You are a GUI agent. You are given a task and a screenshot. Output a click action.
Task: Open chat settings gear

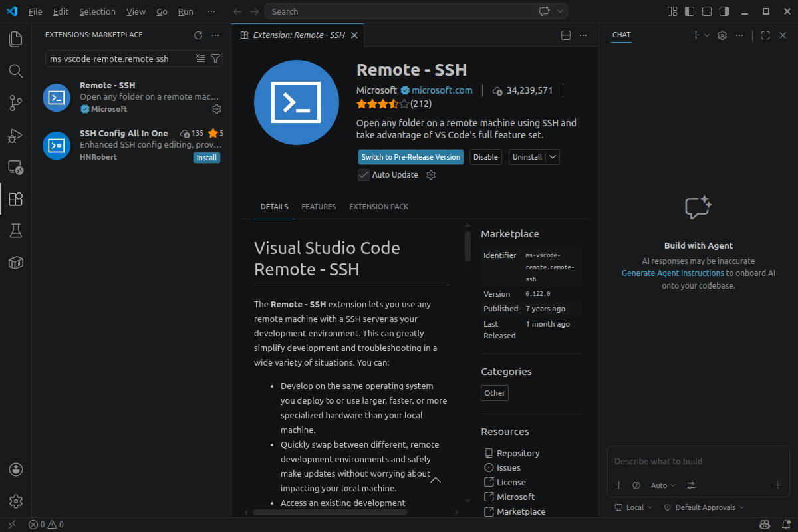coord(722,35)
